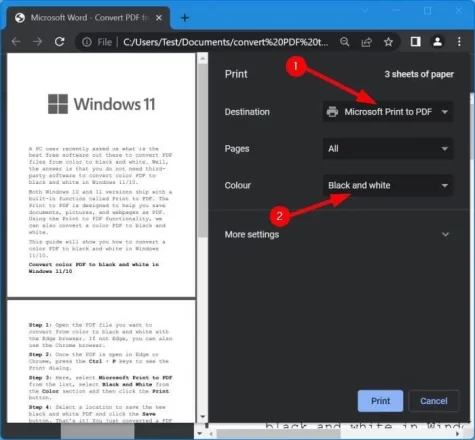Click horizontal scrollbar right arrow
475x440 pixels.
click(x=458, y=434)
